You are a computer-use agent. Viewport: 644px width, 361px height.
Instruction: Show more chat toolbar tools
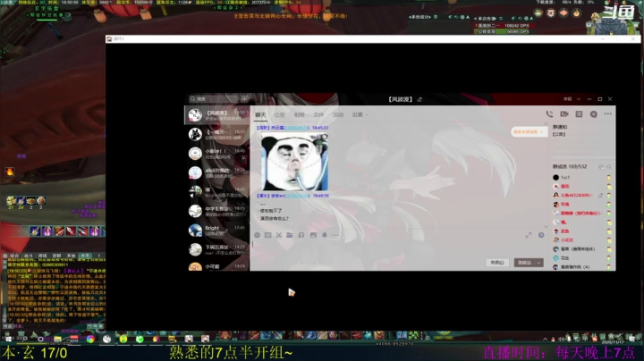tap(335, 235)
